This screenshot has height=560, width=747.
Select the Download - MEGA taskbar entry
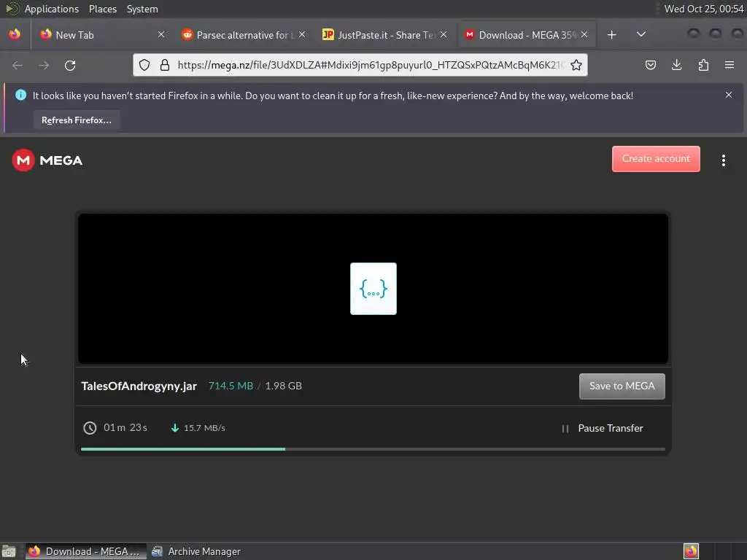point(86,551)
